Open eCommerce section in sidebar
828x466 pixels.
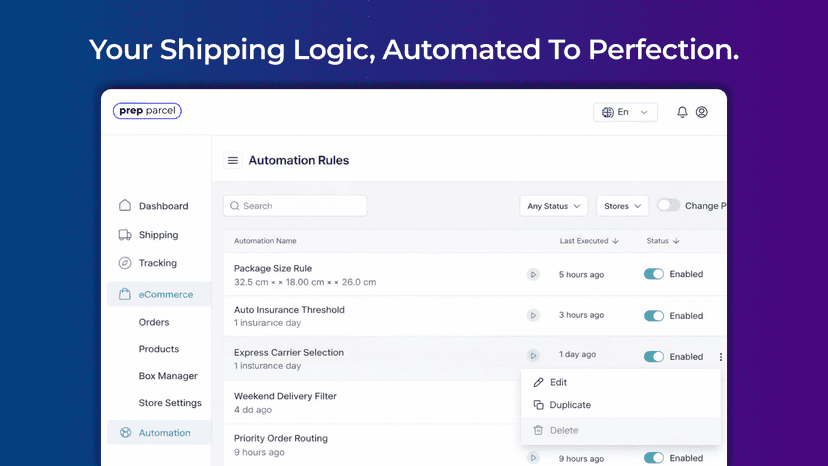[x=159, y=294]
